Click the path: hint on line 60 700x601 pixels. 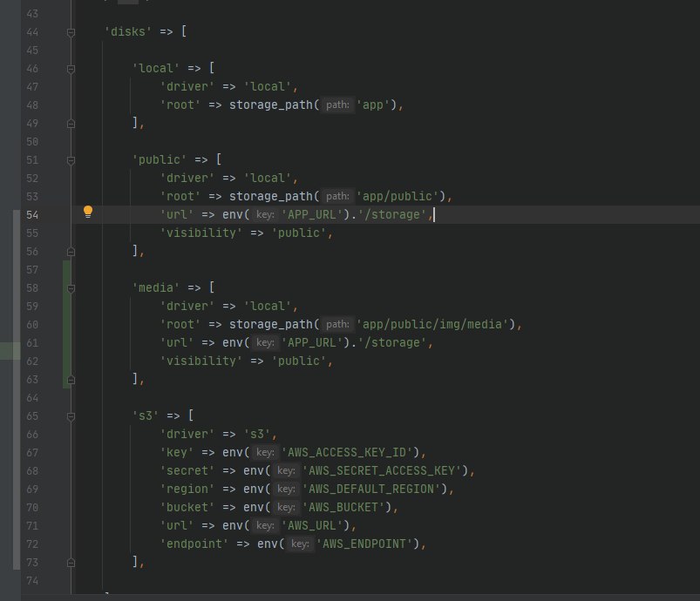337,324
